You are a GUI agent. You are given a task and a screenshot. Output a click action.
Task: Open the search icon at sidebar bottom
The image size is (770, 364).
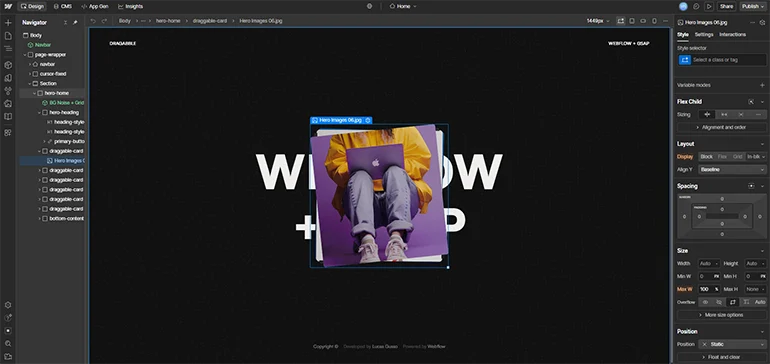pyautogui.click(x=8, y=343)
